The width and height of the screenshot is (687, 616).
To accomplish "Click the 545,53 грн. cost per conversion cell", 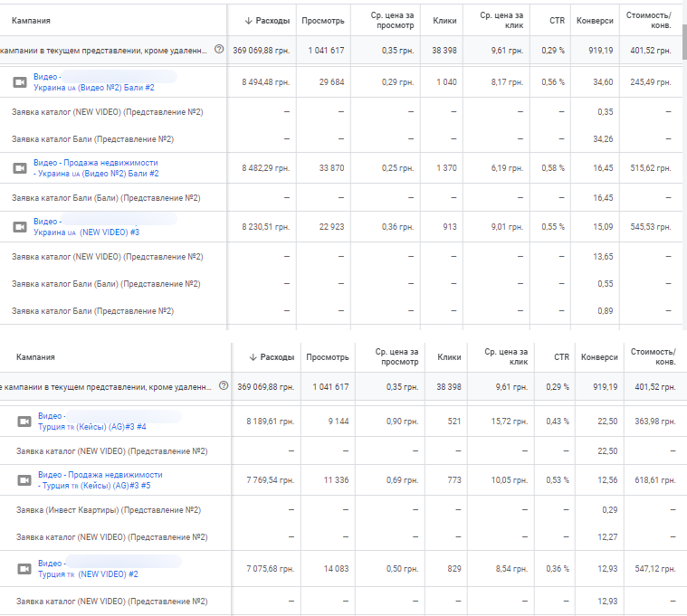I will pos(651,227).
